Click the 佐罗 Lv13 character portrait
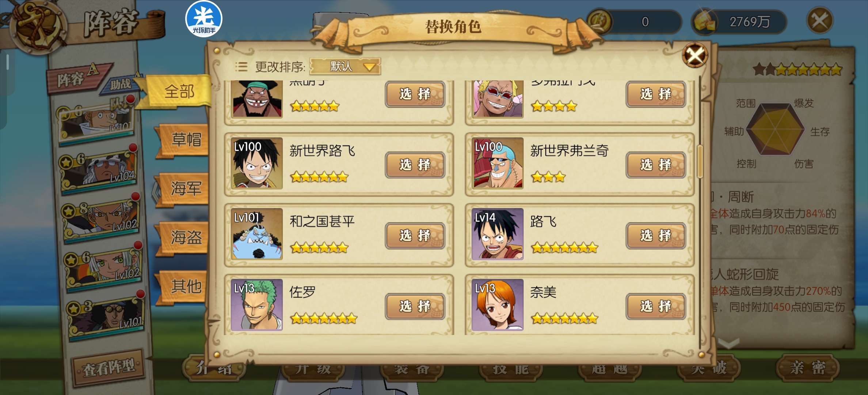This screenshot has height=395, width=868. tap(256, 305)
